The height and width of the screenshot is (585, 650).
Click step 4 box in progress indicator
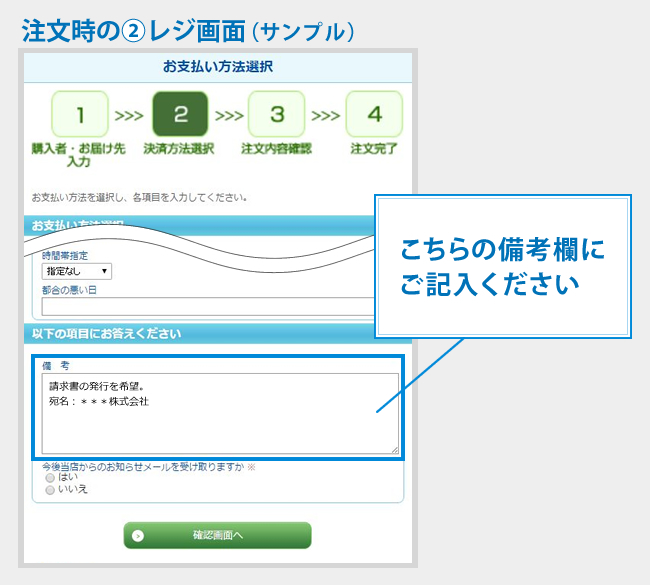point(374,114)
